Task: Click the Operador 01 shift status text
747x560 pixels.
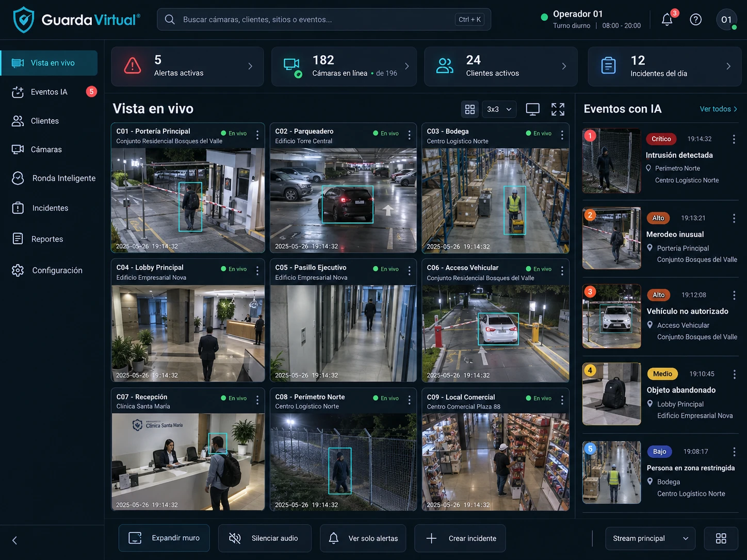Action: pos(597,25)
